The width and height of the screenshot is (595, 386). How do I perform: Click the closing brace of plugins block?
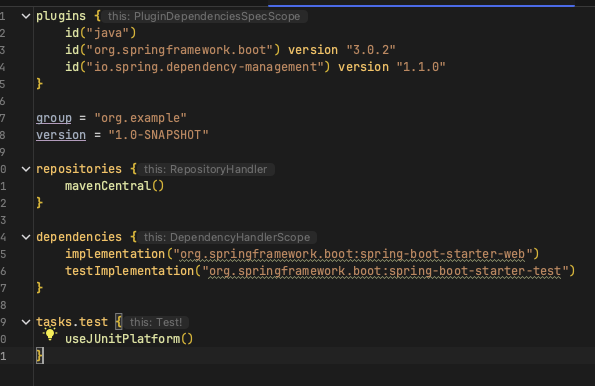39,84
